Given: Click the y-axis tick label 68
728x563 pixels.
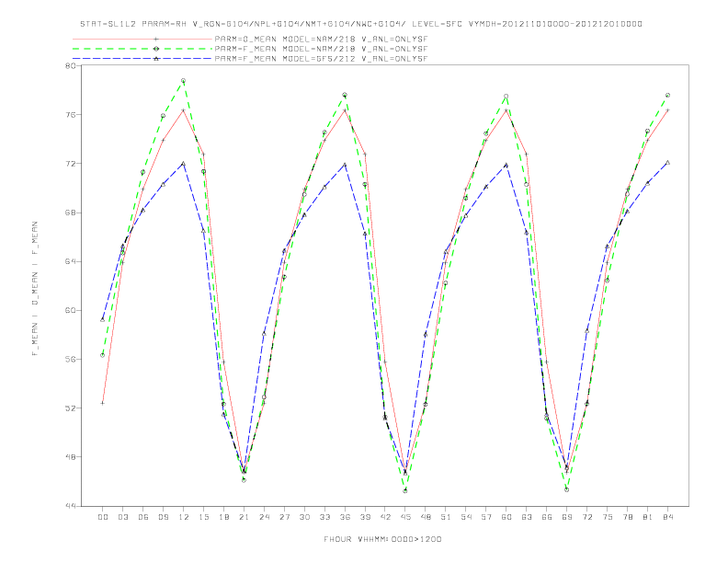Looking at the screenshot, I should (x=71, y=213).
